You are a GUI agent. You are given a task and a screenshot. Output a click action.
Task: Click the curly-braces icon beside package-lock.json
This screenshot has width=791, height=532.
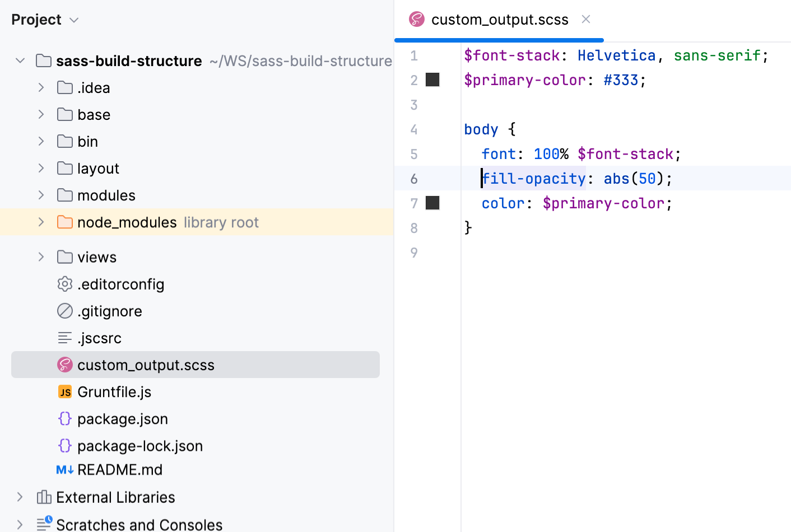pos(64,446)
